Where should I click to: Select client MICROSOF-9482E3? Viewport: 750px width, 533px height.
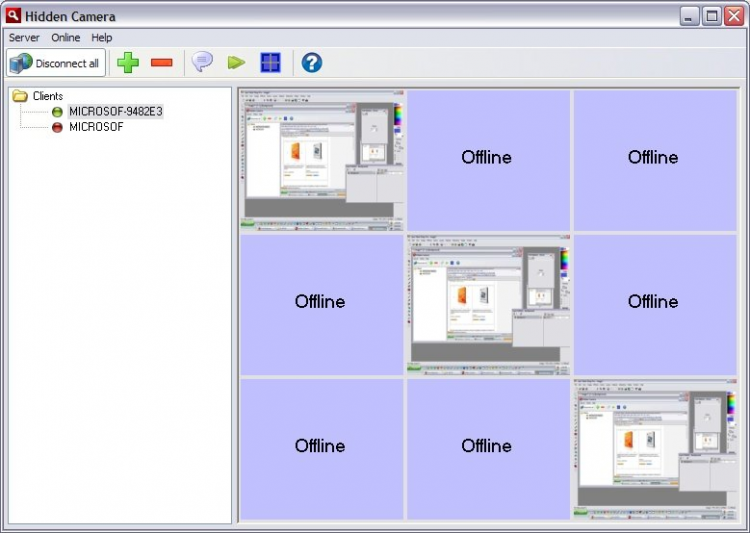(116, 111)
